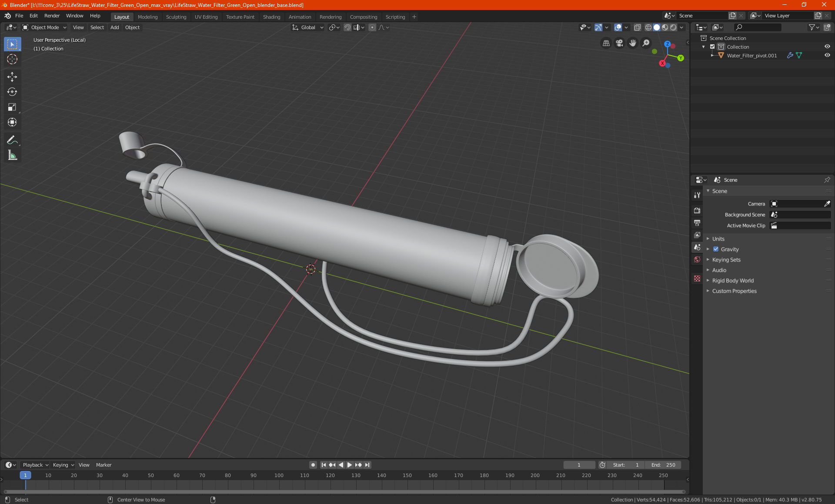Select the Cursor tool in toolbar
Image resolution: width=835 pixels, height=504 pixels.
tap(12, 60)
